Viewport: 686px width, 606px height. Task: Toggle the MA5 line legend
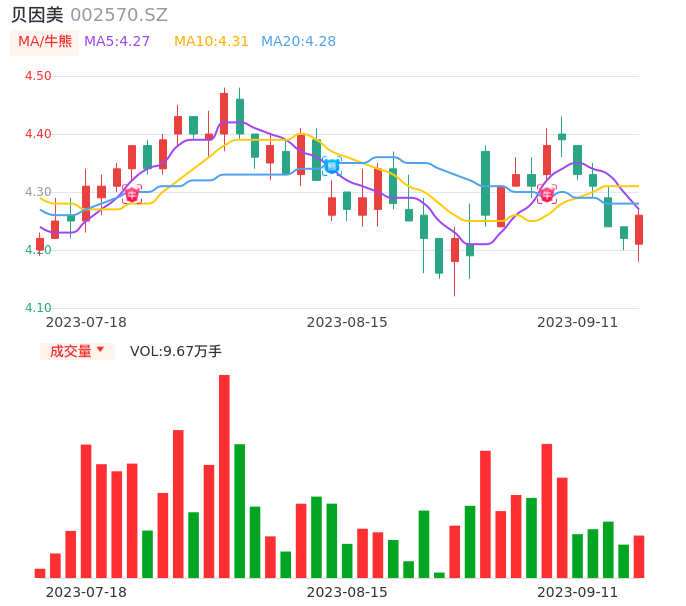click(117, 42)
